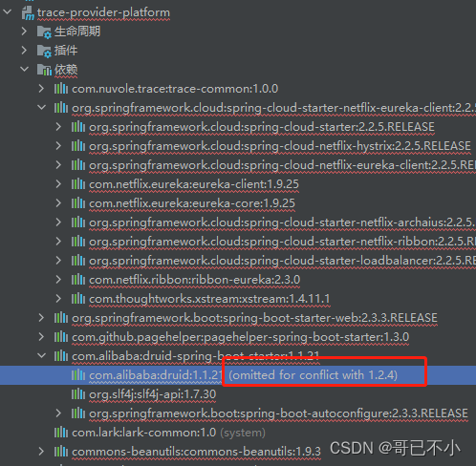Select pagehelper-spring-boot-starter:1.3.0 row text
This screenshot has height=466, width=476.
240,337
